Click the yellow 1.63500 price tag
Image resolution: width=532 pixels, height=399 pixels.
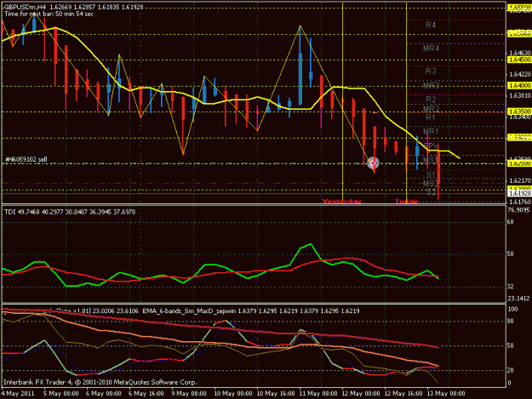point(519,111)
